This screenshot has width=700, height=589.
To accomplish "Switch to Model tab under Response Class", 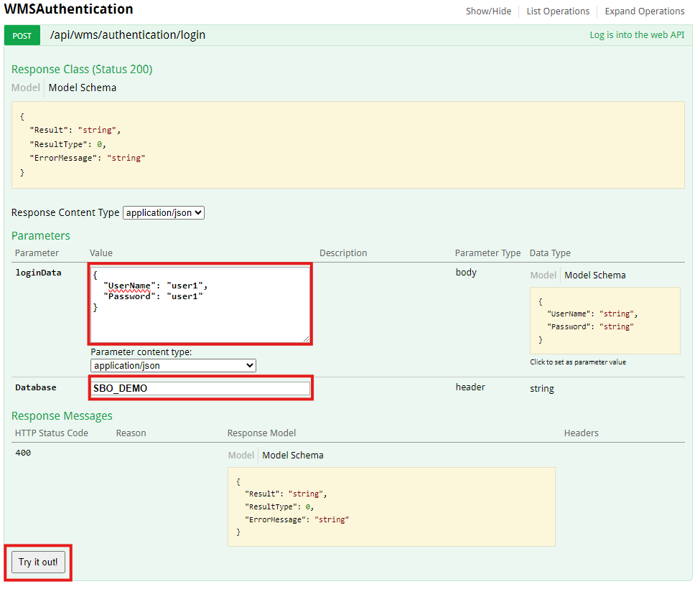I will click(x=26, y=88).
